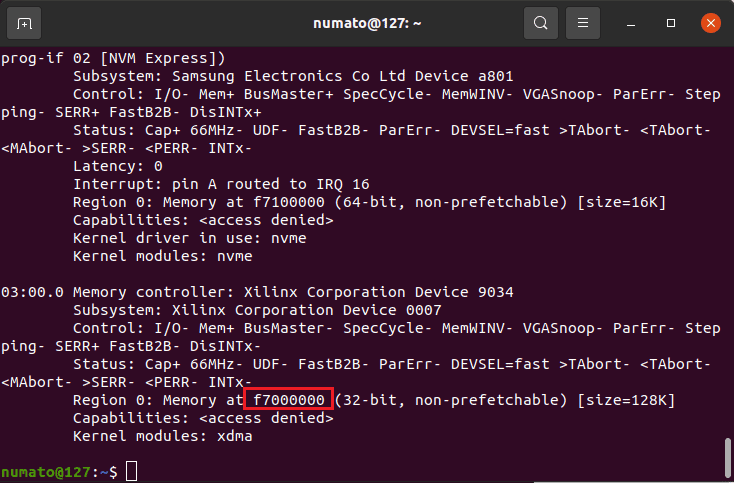Open a new terminal tab
The height and width of the screenshot is (483, 734).
pos(24,22)
